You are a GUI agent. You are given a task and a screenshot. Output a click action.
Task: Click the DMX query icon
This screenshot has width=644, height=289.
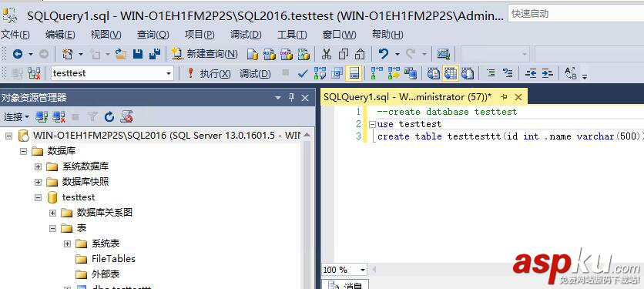(287, 54)
